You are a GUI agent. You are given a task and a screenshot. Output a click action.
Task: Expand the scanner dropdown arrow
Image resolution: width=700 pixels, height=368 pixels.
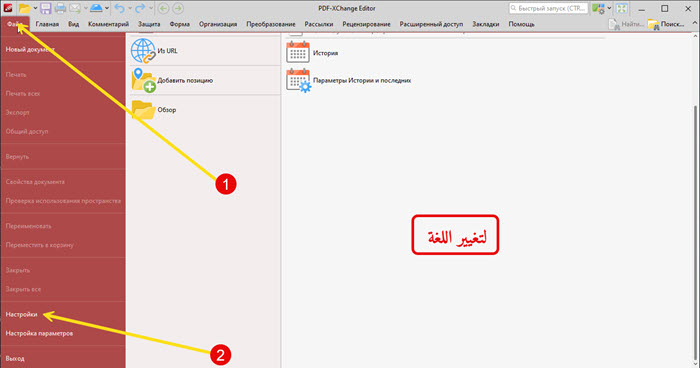[107, 8]
